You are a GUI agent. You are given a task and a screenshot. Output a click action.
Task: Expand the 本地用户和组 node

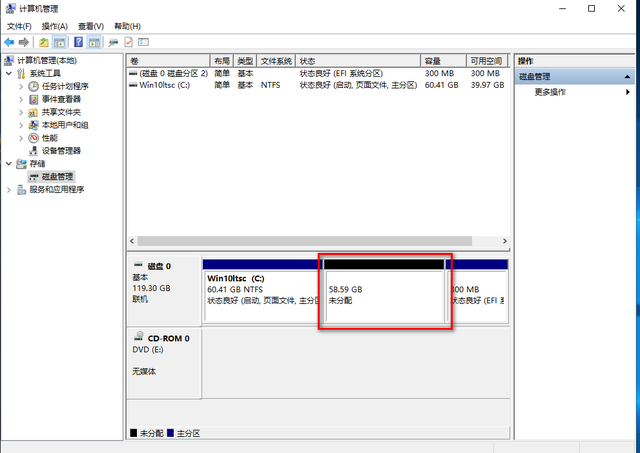pyautogui.click(x=21, y=125)
